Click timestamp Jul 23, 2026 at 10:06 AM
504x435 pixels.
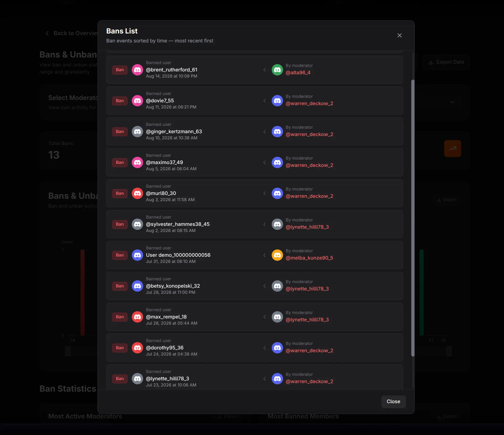171,385
